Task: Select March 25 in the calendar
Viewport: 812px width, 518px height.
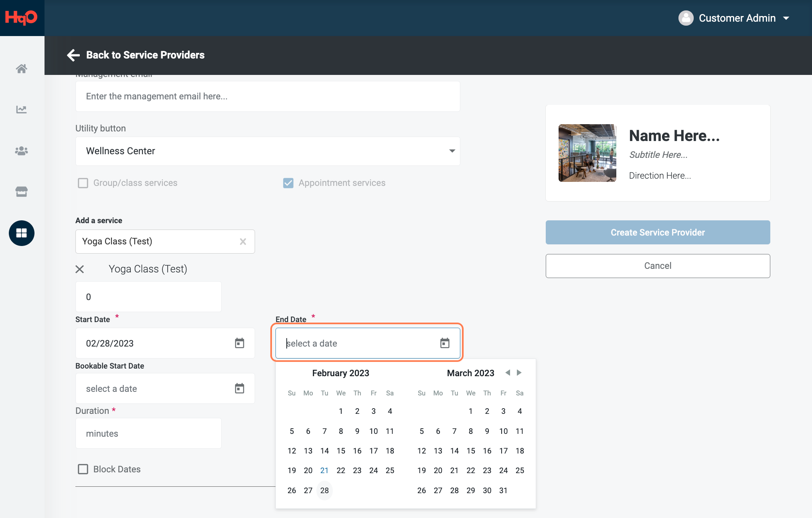Action: click(520, 470)
